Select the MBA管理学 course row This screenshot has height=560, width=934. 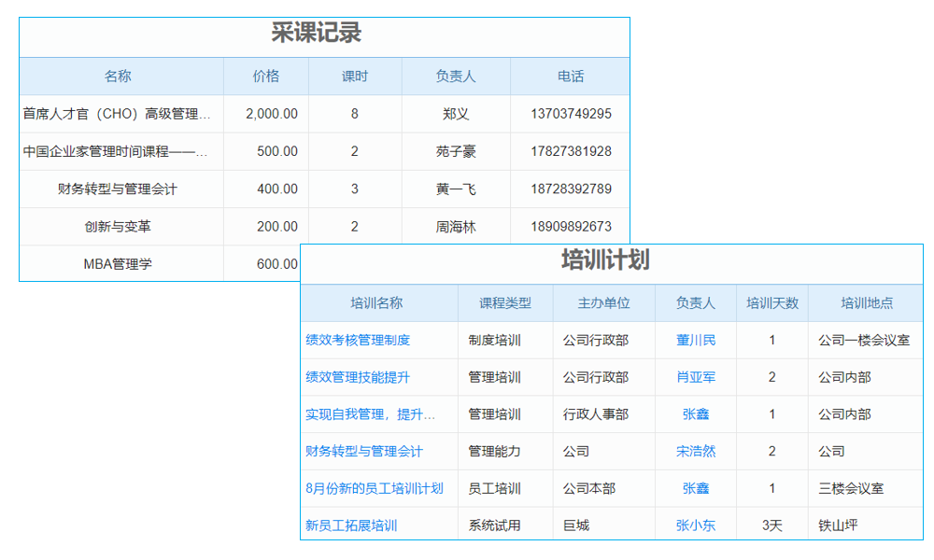tap(118, 263)
